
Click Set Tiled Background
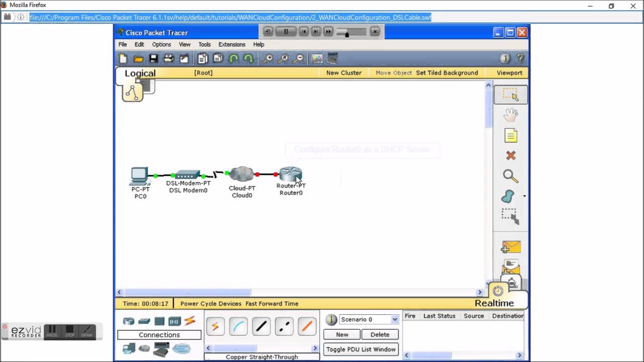click(x=447, y=73)
